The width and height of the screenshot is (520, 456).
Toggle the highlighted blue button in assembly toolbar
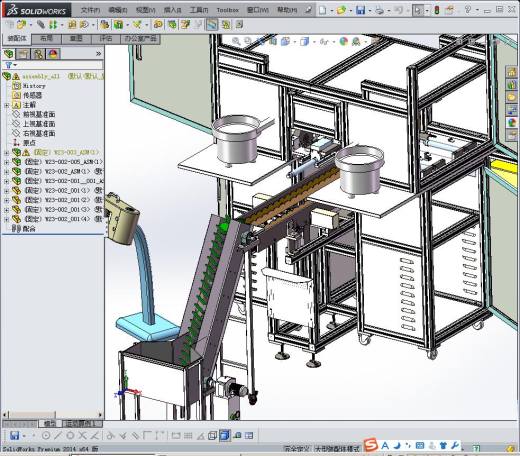(212, 24)
